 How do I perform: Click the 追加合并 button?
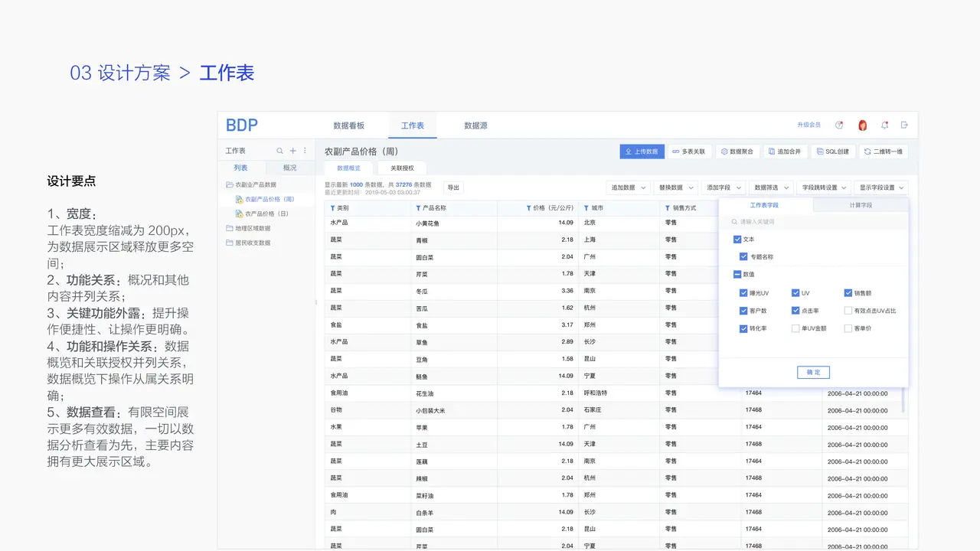click(x=785, y=152)
